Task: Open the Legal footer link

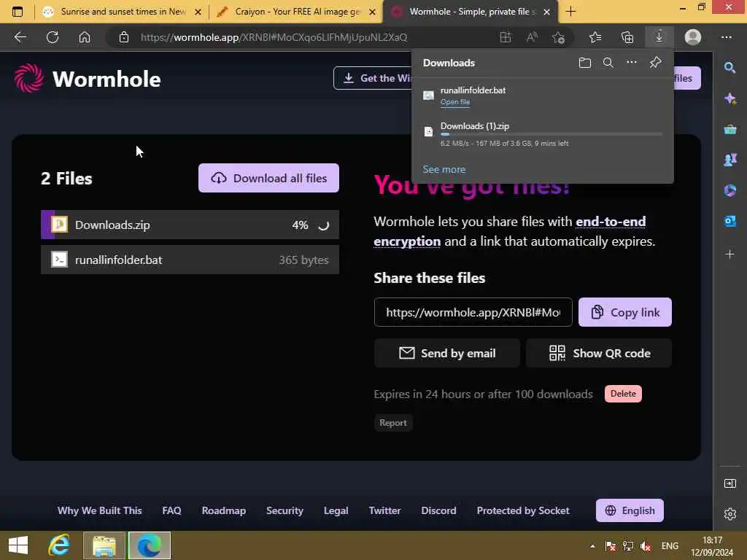Action: point(336,510)
